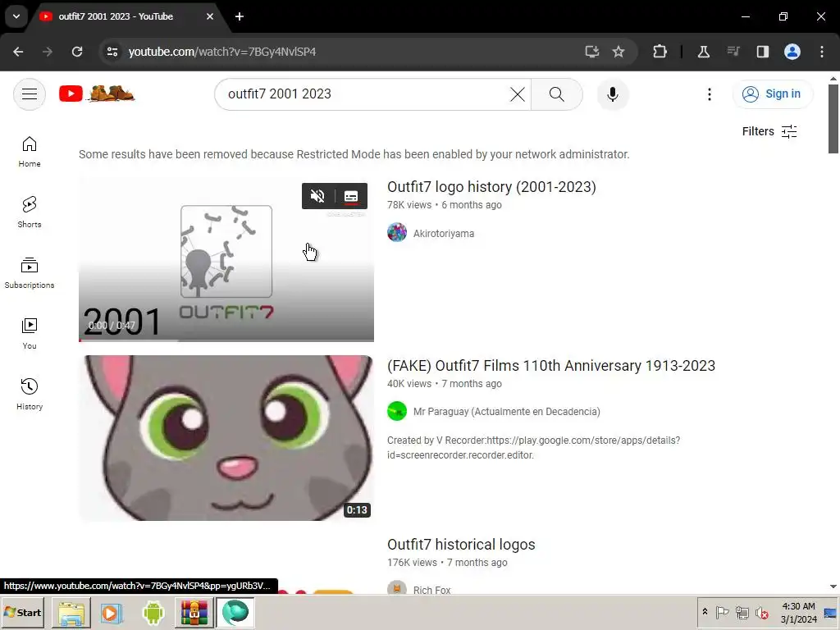Open the "Outfit7 historical logos" title
This screenshot has width=840, height=630.
coord(461,545)
